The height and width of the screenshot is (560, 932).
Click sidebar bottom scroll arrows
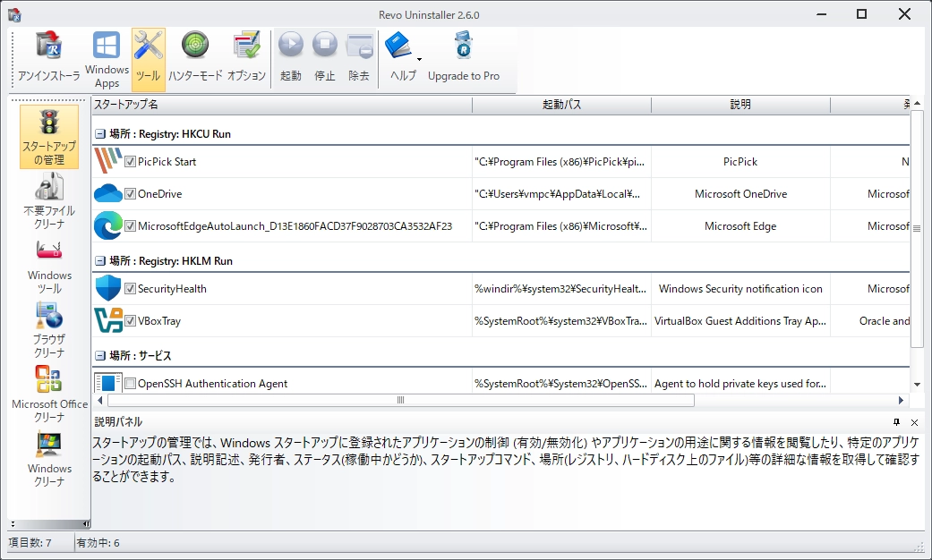(x=13, y=524)
